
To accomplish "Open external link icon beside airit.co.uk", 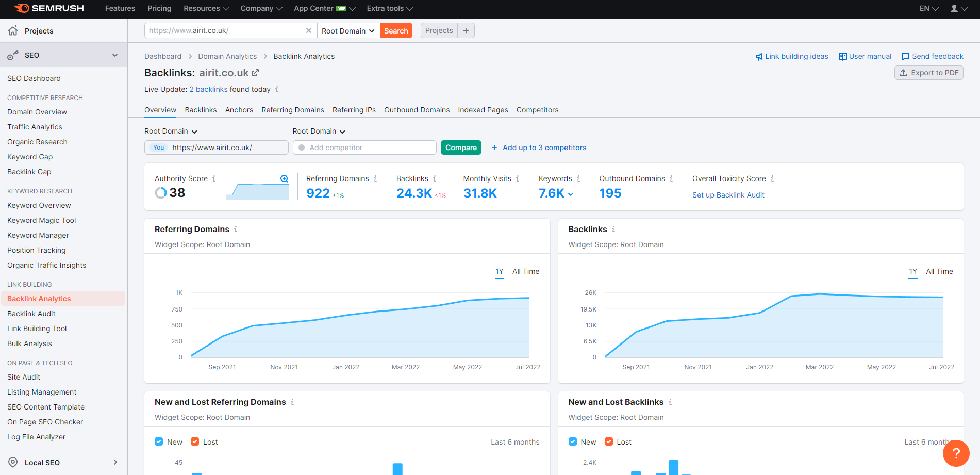I will click(255, 73).
